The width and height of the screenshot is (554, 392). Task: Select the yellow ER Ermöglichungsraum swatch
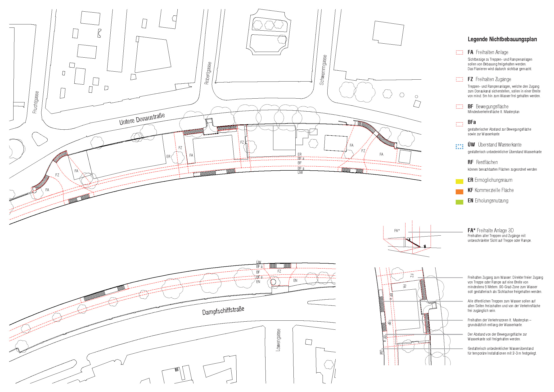459,181
